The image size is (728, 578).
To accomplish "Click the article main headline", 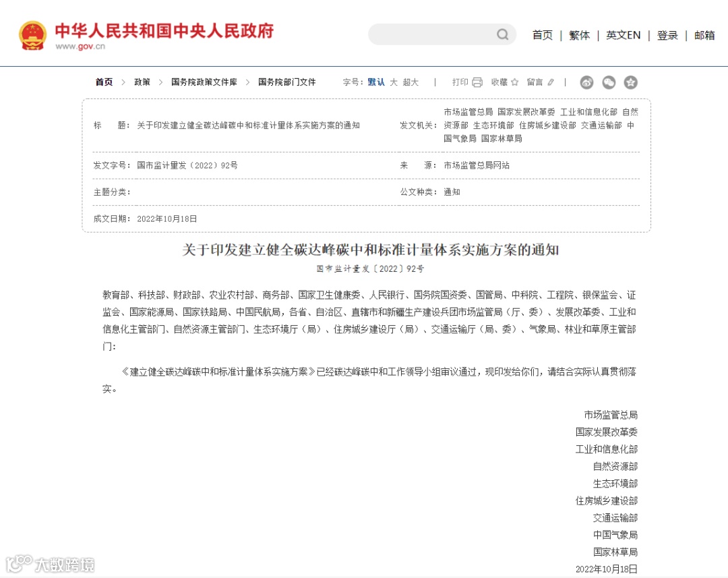I will click(371, 250).
